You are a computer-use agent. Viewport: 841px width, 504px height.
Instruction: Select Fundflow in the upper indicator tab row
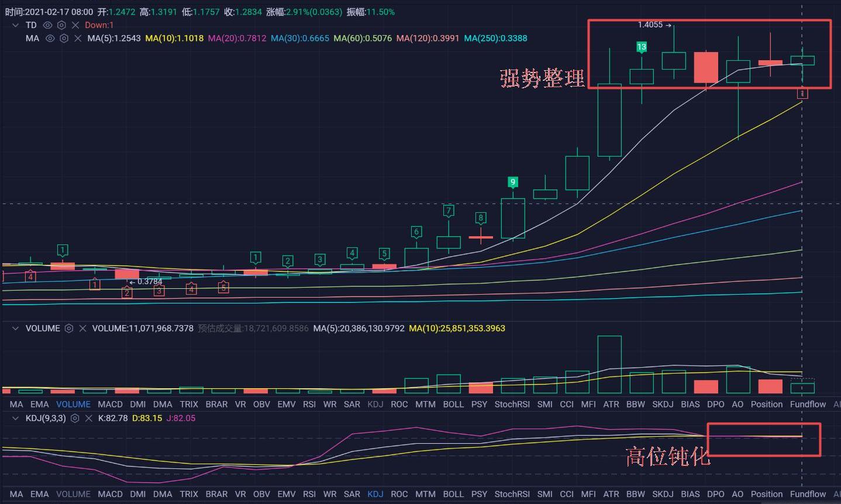[x=808, y=404]
